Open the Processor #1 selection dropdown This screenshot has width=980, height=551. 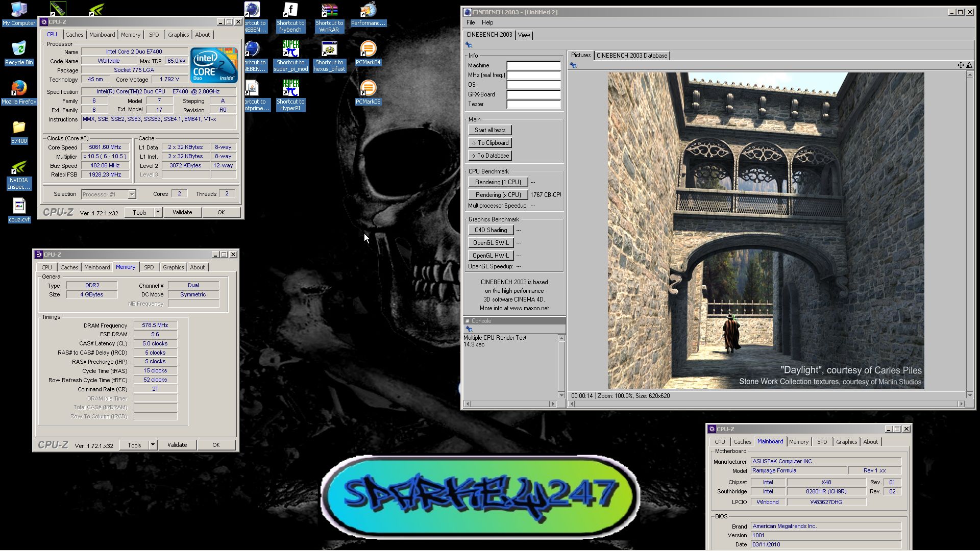(132, 194)
